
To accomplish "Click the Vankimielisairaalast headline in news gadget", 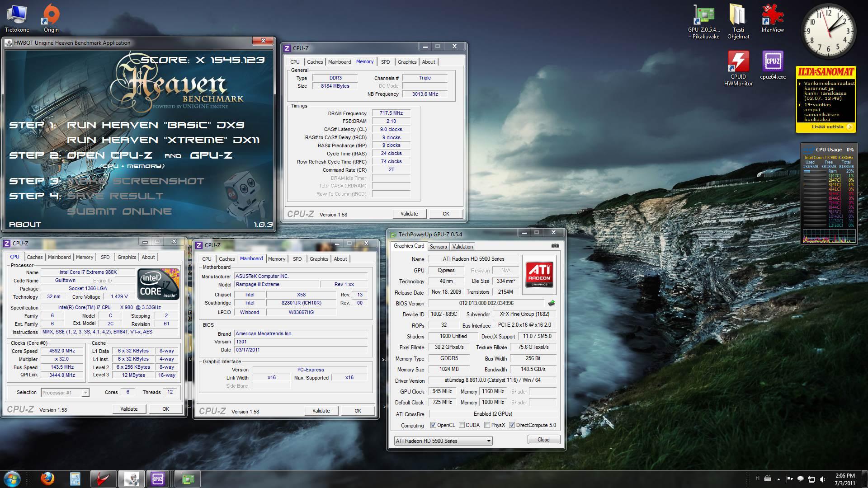I will [x=829, y=91].
